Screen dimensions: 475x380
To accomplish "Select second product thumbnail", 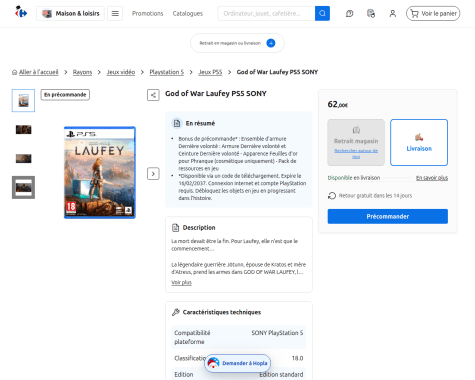I will 23,129.
